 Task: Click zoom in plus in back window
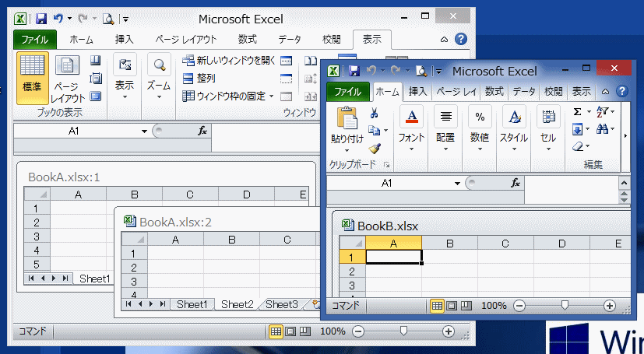(x=449, y=331)
